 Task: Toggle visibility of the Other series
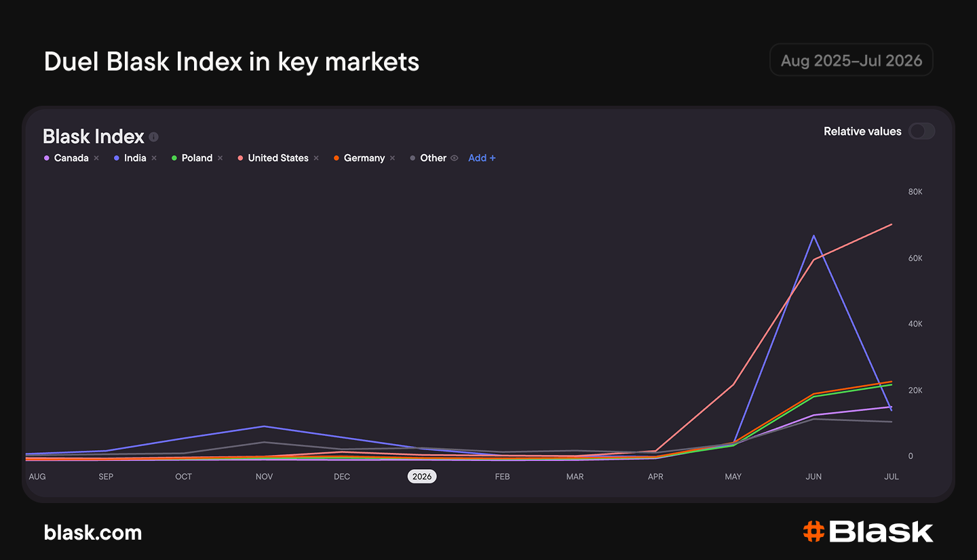[x=455, y=158]
